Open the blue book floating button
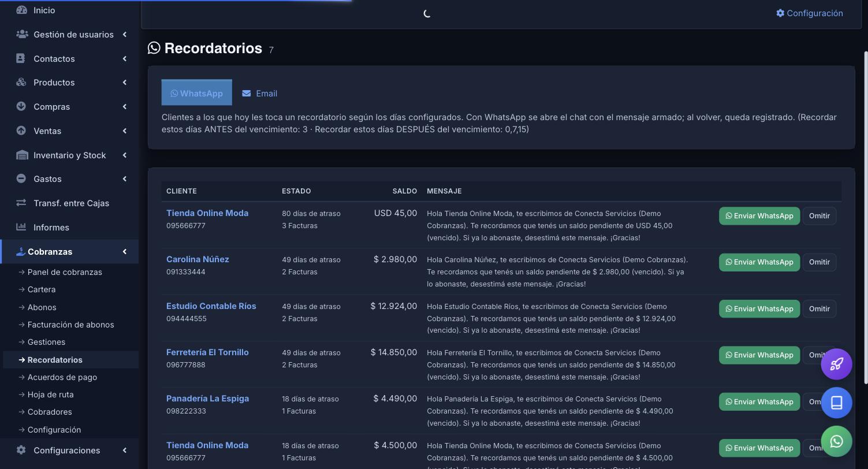Viewport: 868px width, 469px height. 836,403
